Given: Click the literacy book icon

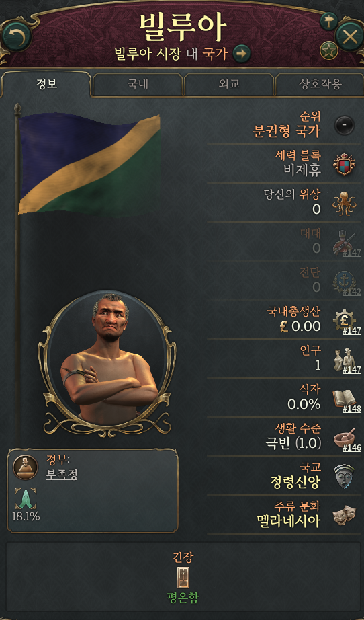Looking at the screenshot, I should click(x=344, y=398).
